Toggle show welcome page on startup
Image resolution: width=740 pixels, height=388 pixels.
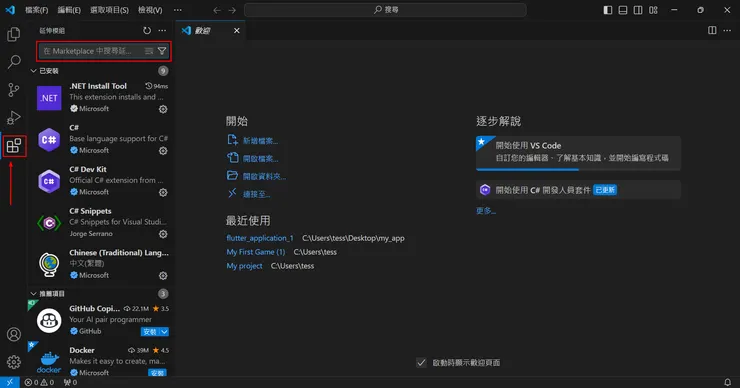421,363
